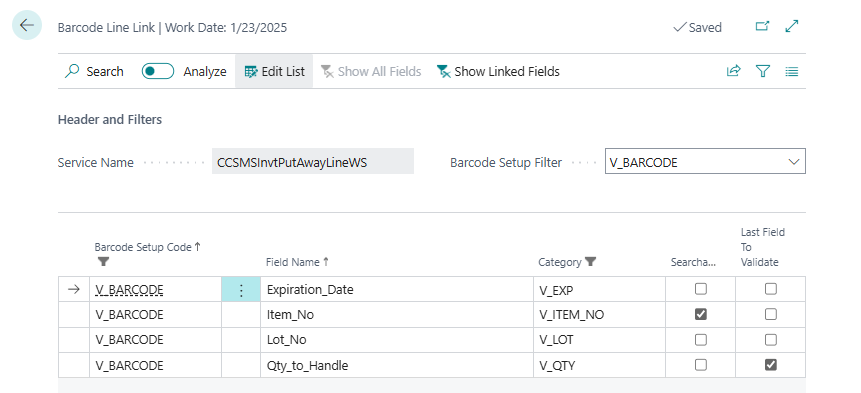Open Category column header menu

click(x=560, y=262)
